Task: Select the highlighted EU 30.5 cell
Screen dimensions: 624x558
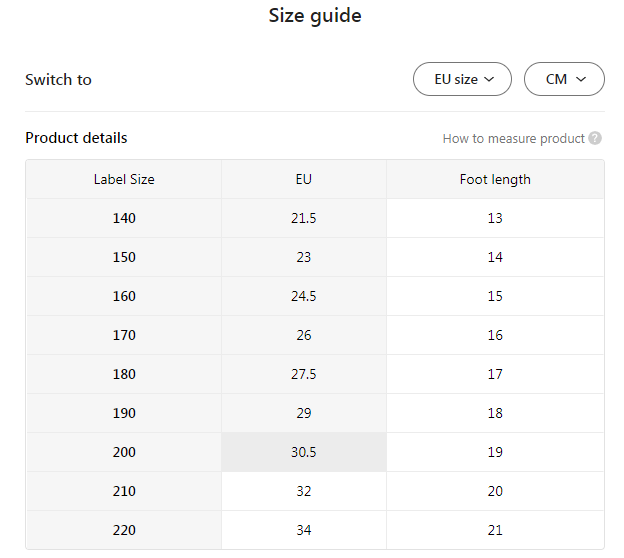Action: pos(304,452)
